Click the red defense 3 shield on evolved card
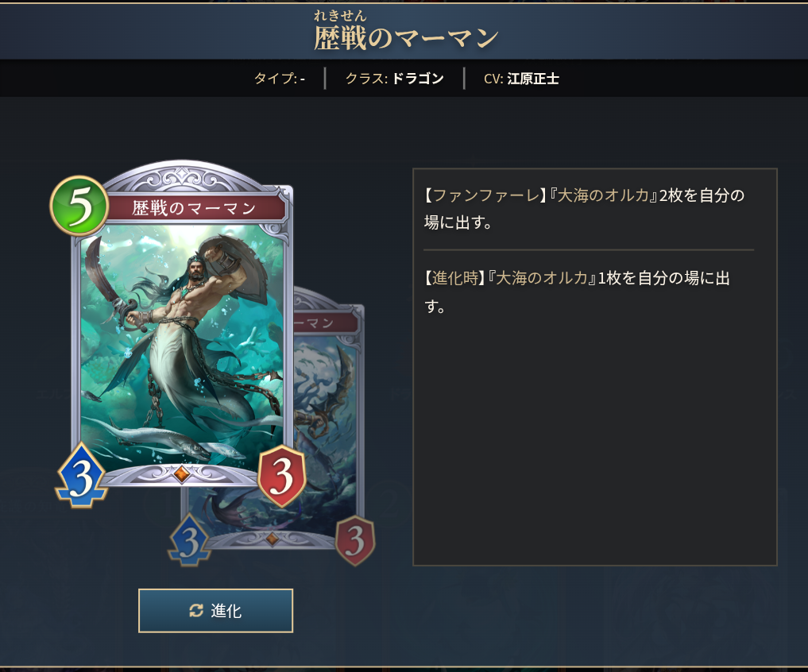 (355, 541)
